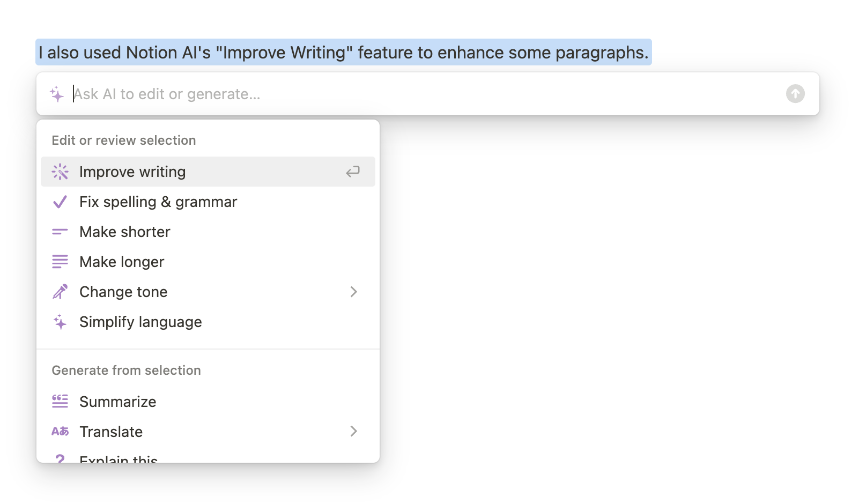Image resolution: width=859 pixels, height=504 pixels.
Task: Click the Simplify language sparkle icon
Action: [x=60, y=322]
